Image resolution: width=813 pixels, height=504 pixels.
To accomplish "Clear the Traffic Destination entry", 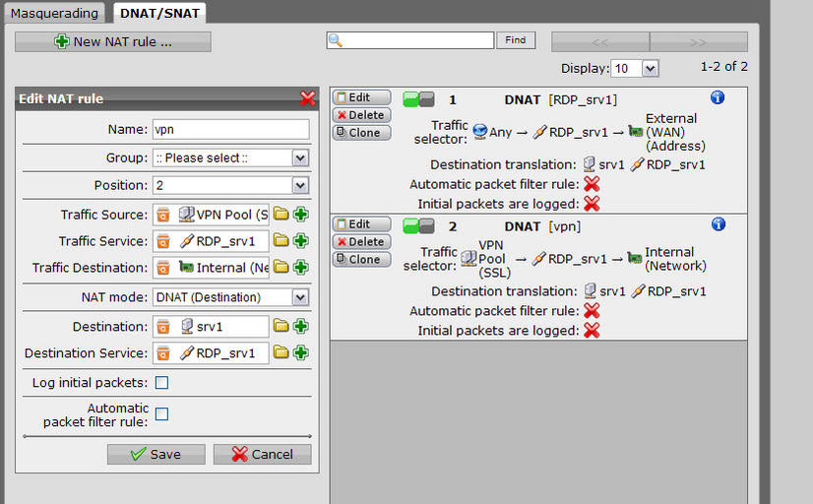I will click(163, 268).
